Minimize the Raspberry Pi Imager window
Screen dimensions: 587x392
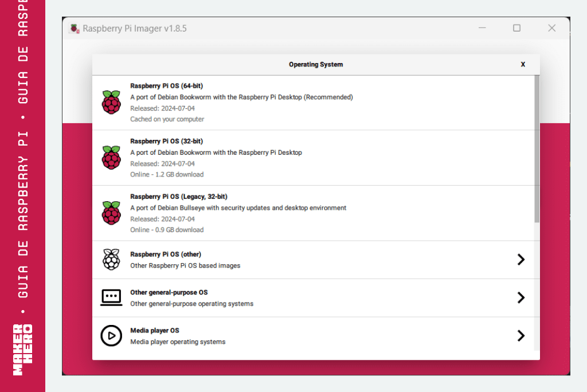(482, 28)
